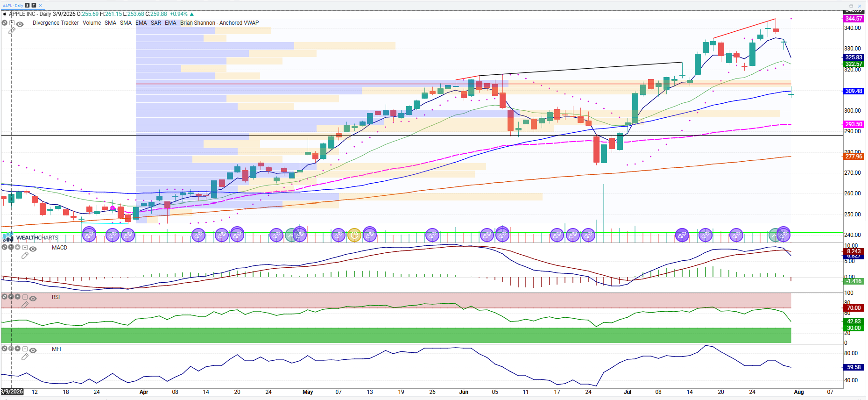Move the MACD panel down with arrow

click(x=11, y=247)
